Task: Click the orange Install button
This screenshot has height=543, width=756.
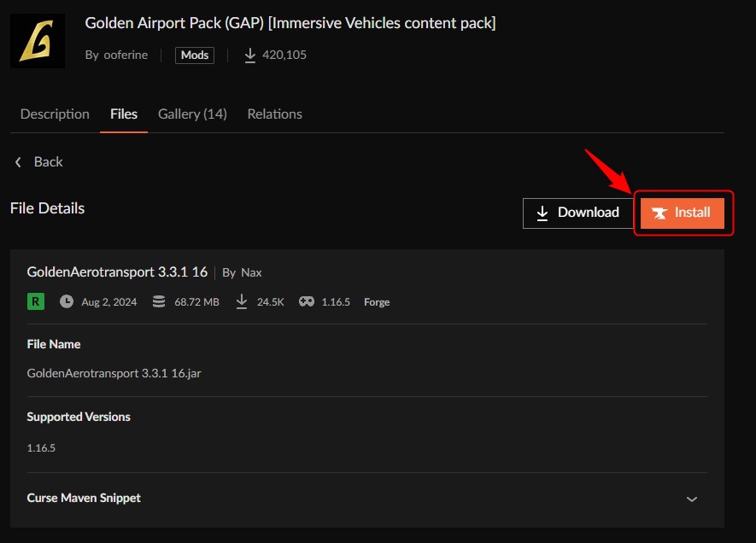Action: pos(683,213)
